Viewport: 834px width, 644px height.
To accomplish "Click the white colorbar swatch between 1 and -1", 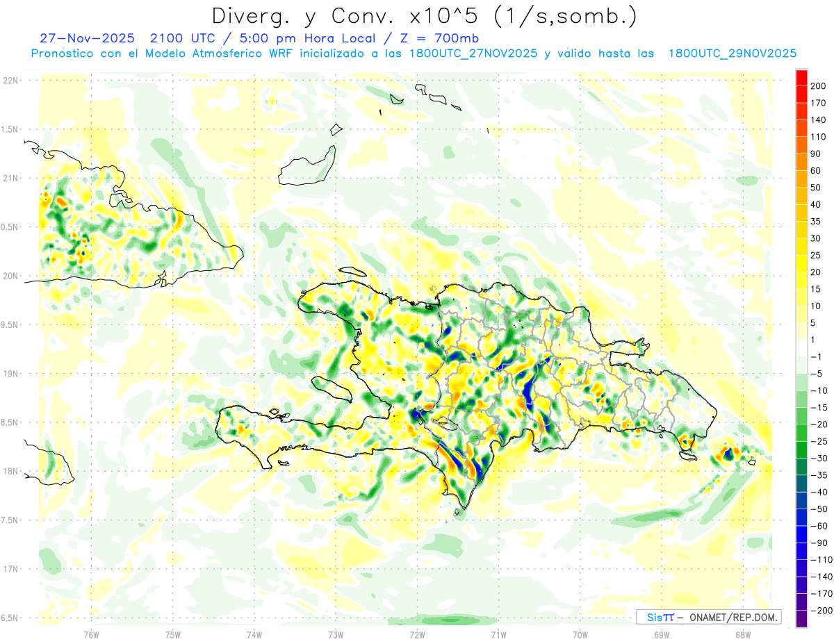I will pos(801,349).
